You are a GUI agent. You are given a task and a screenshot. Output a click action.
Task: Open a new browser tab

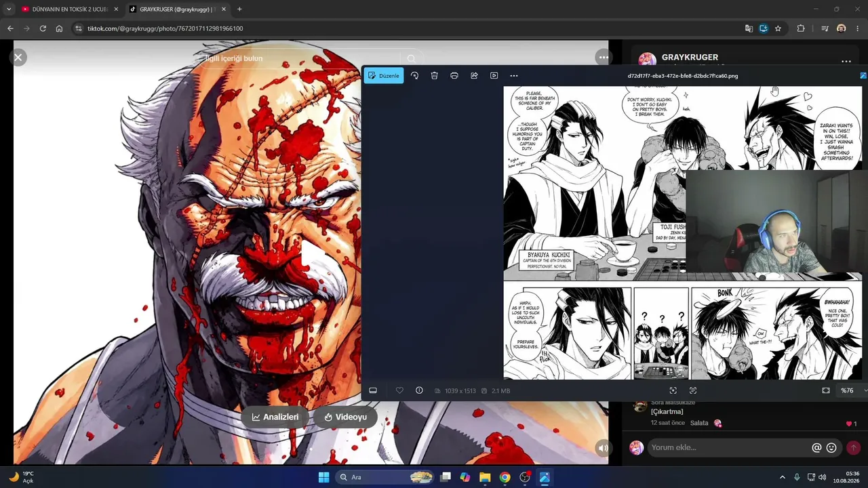[x=239, y=9]
